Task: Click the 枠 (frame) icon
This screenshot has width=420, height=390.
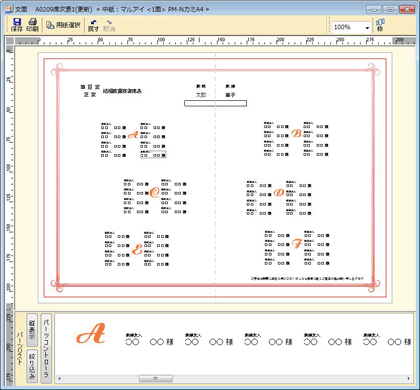Action: coord(380,25)
